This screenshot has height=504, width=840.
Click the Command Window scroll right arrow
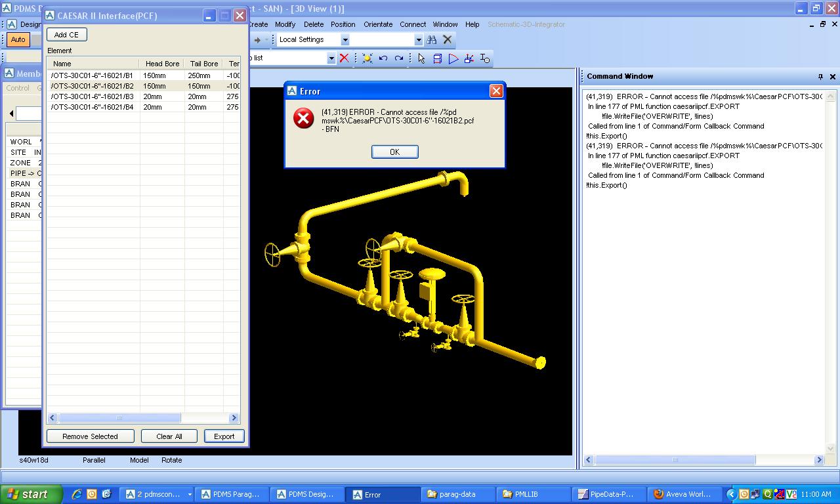pyautogui.click(x=819, y=460)
